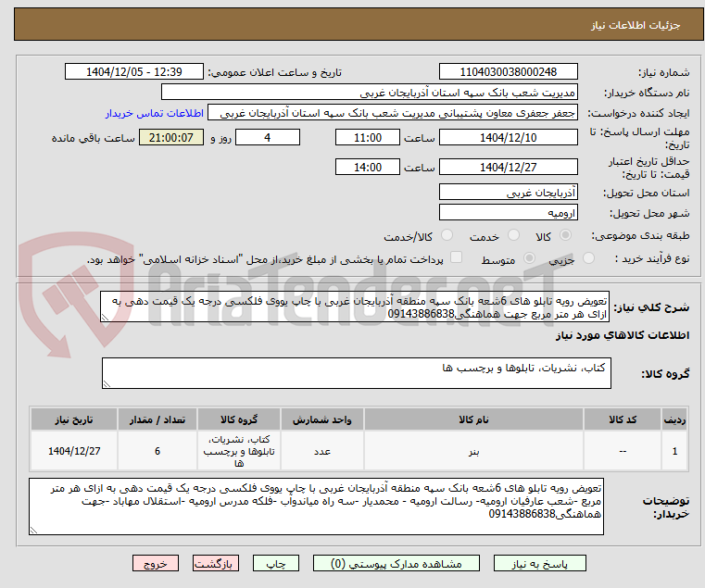
Task: Click the remaining days field showing 4
Action: click(268, 138)
